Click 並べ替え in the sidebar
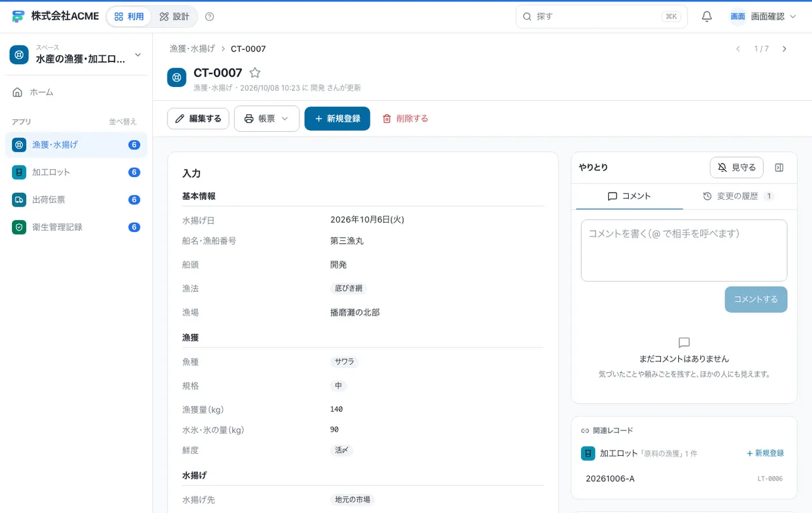812x513 pixels. 122,122
